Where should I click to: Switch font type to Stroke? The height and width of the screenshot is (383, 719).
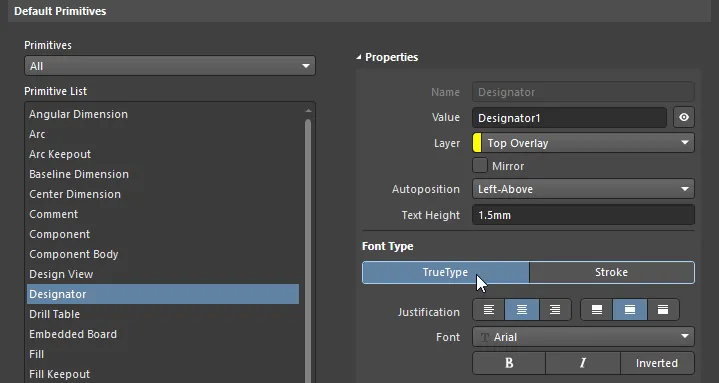click(x=612, y=272)
